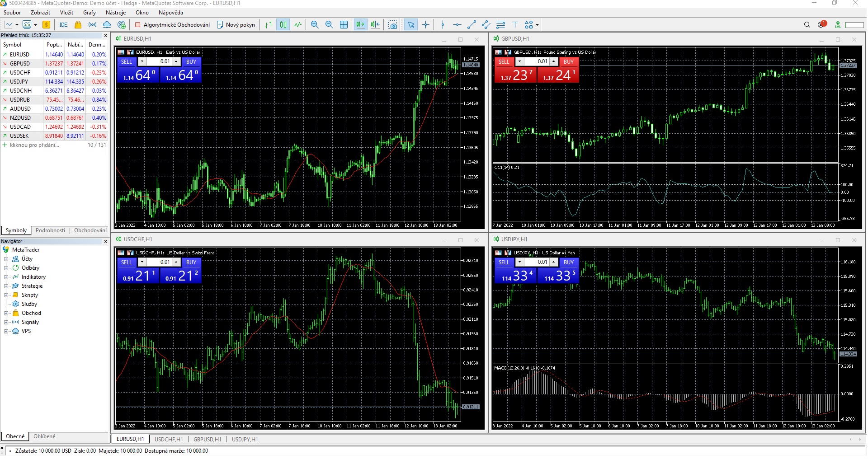Image resolution: width=868 pixels, height=459 pixels.
Task: Arrange charts with tile windows icon
Action: [x=344, y=25]
